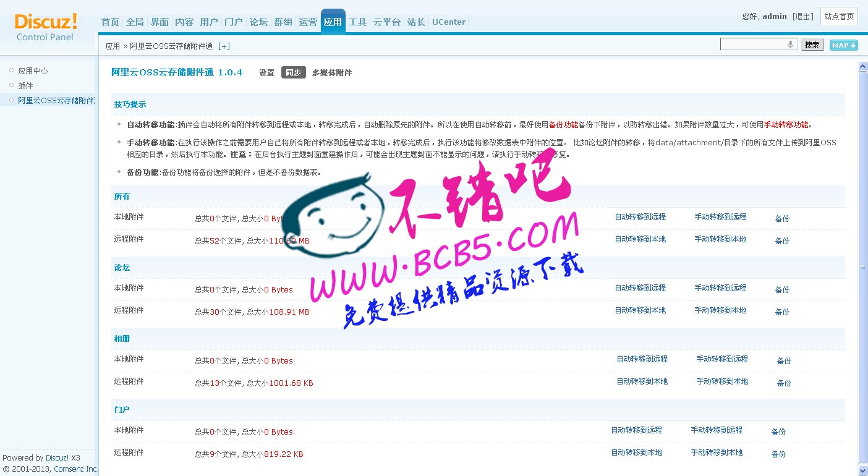Click the [+] add shortcut link
The width and height of the screenshot is (868, 476).
coord(224,46)
